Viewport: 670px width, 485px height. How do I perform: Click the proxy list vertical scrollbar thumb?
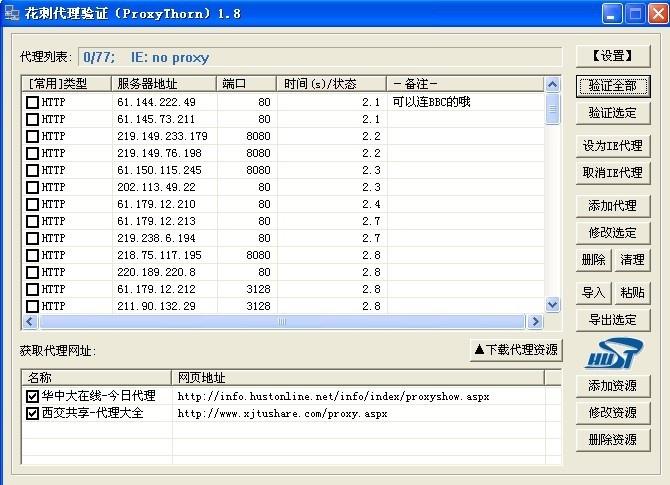tap(552, 109)
